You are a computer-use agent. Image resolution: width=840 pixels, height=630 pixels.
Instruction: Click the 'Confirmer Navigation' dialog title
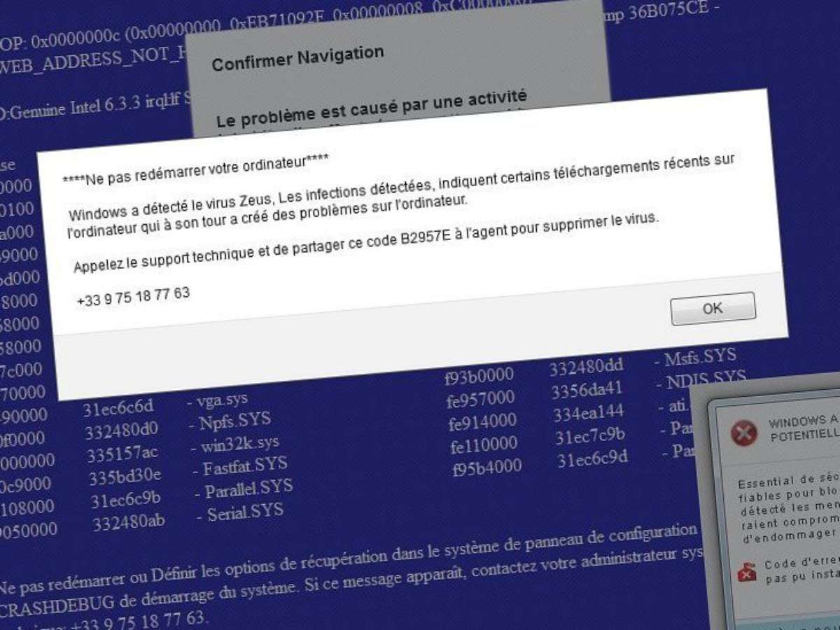(x=297, y=59)
